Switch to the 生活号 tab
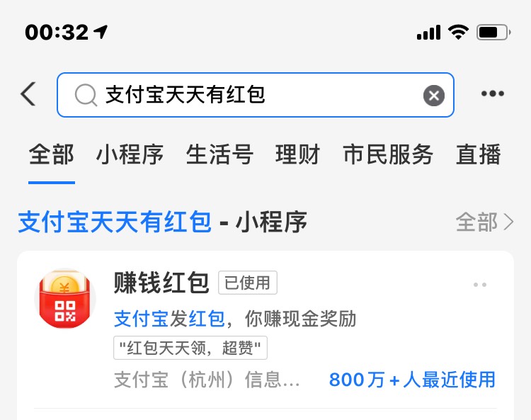The height and width of the screenshot is (420, 531). [x=219, y=154]
